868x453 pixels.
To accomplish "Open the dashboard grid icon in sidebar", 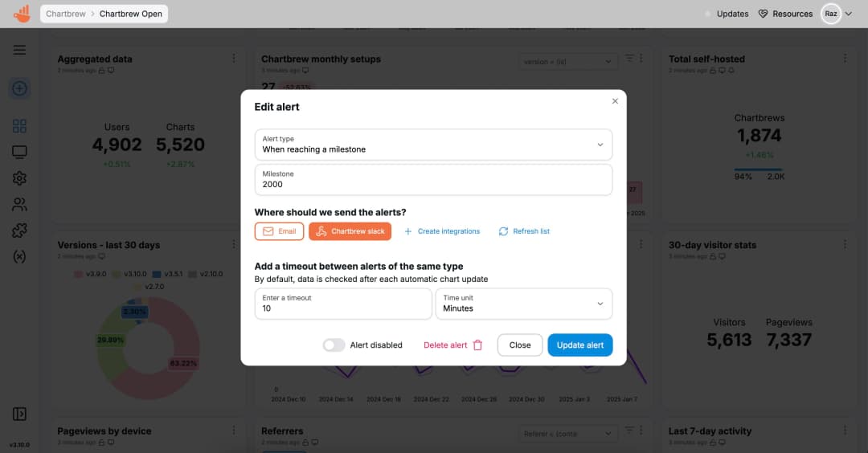I will (x=19, y=126).
